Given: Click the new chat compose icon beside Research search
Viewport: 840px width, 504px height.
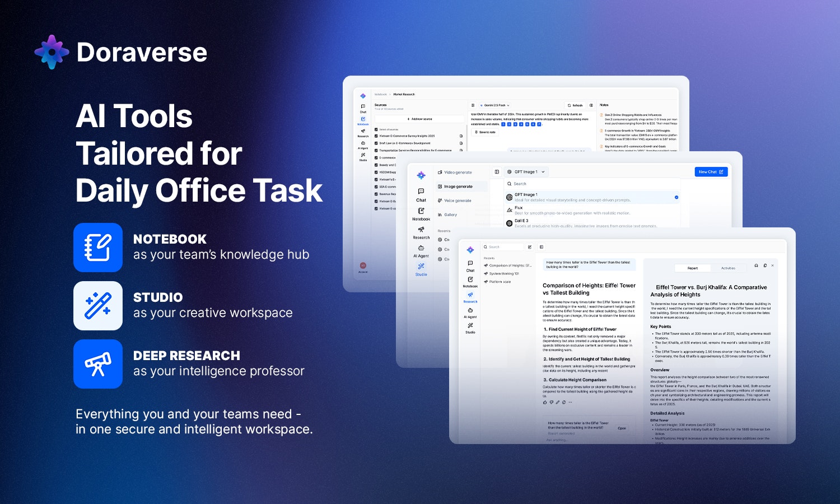Looking at the screenshot, I should pos(530,247).
